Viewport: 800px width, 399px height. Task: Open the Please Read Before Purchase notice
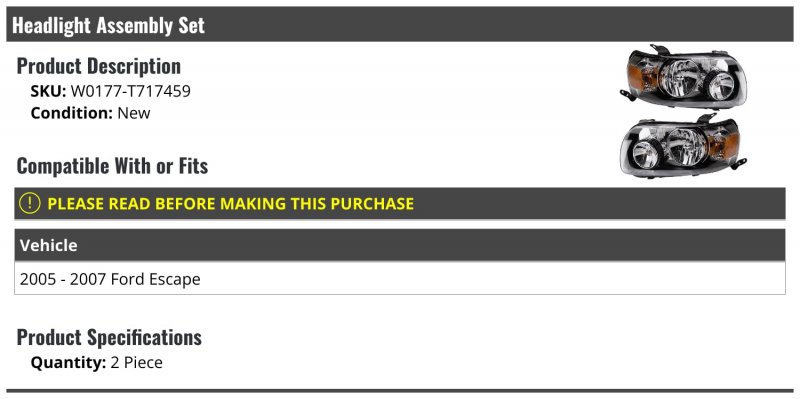click(x=399, y=203)
